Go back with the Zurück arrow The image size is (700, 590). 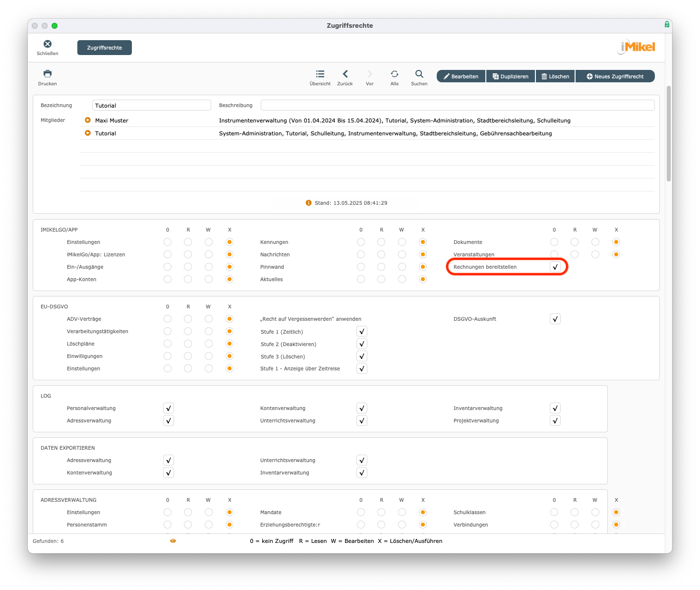[x=345, y=74]
